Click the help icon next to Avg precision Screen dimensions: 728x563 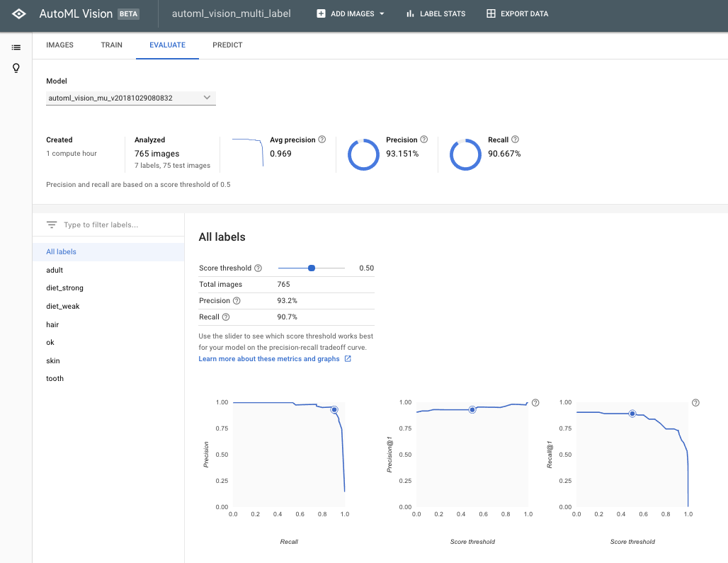(x=322, y=140)
